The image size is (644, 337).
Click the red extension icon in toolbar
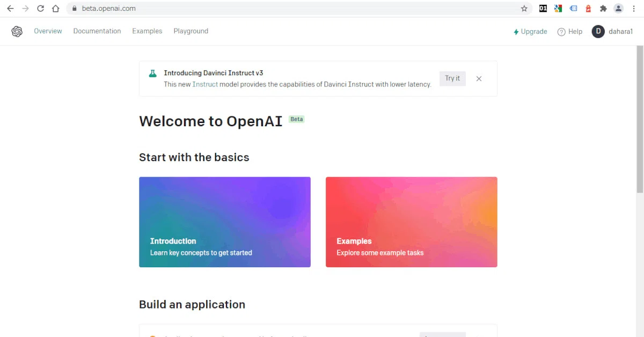588,9
